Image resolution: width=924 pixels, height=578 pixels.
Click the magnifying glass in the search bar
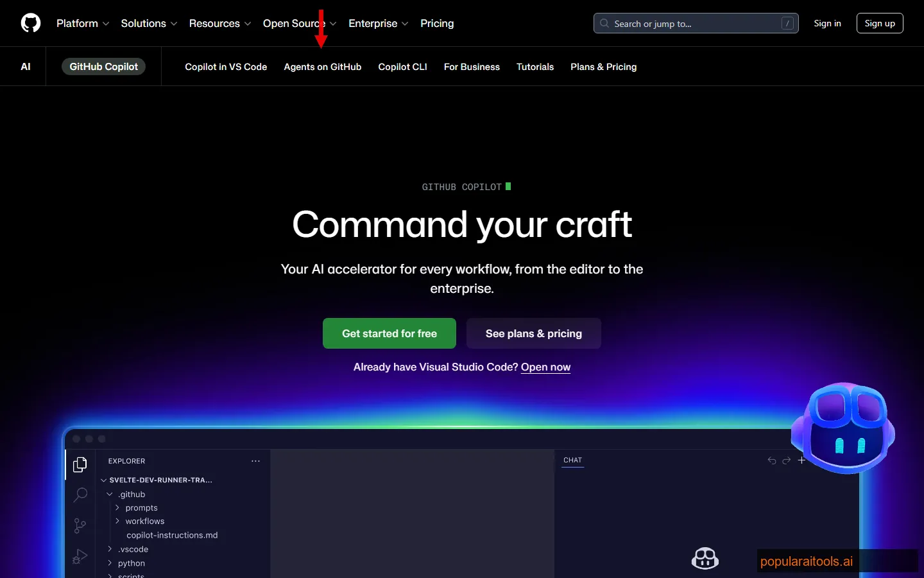603,23
